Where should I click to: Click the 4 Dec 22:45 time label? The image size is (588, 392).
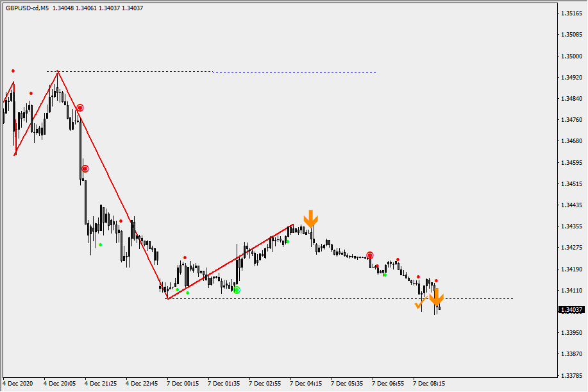point(142,383)
